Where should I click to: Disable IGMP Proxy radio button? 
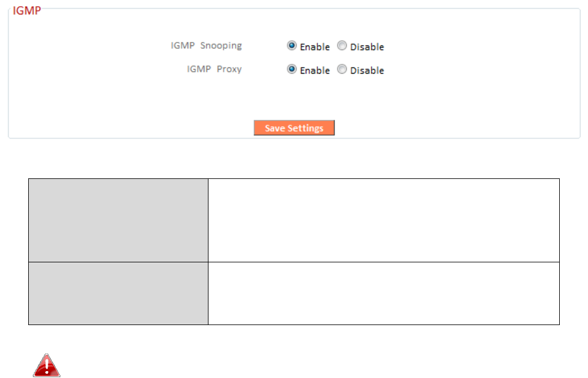click(342, 70)
